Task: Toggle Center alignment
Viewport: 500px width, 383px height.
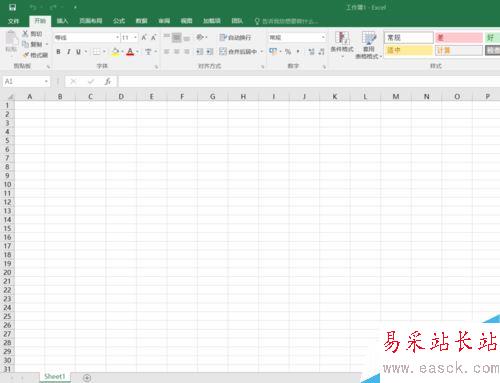Action: point(177,52)
